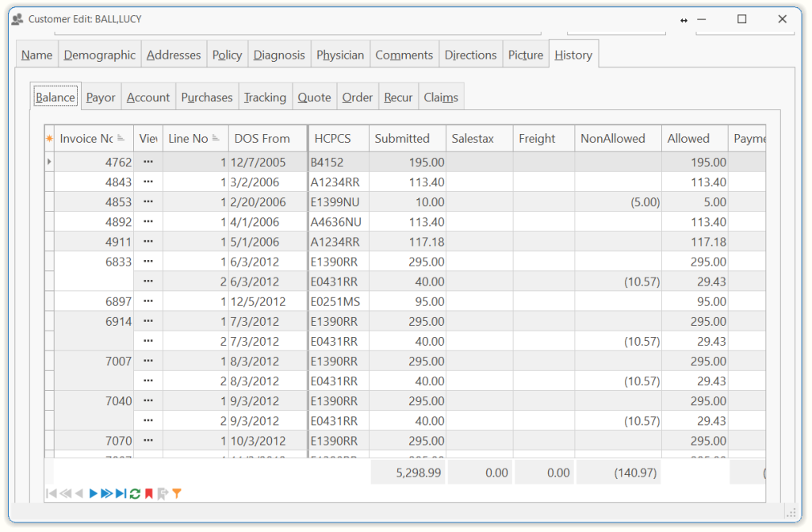
Task: Open view ellipsis for invoice 4762
Action: (148, 162)
